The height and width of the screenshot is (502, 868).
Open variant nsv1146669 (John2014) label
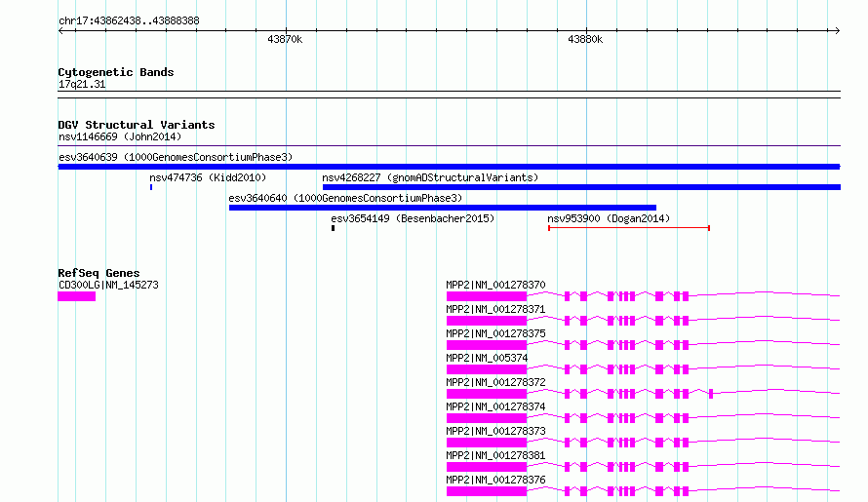coord(120,136)
